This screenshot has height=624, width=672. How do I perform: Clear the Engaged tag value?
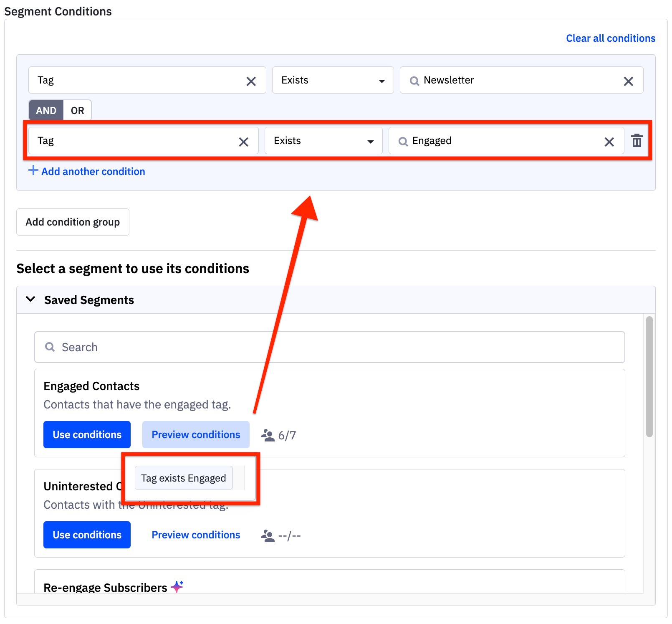click(x=609, y=141)
